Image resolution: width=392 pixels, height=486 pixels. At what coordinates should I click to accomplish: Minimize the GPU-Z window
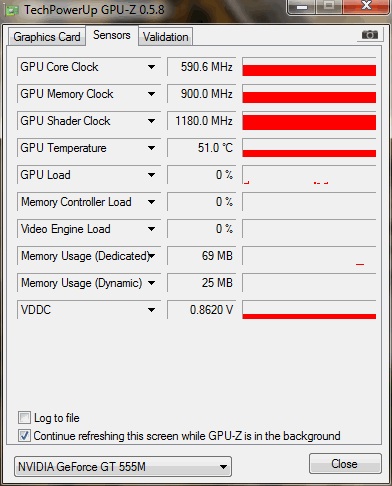point(302,7)
